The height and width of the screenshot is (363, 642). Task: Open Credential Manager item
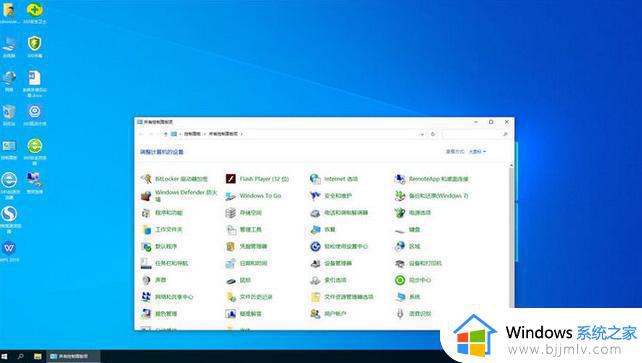tap(246, 246)
